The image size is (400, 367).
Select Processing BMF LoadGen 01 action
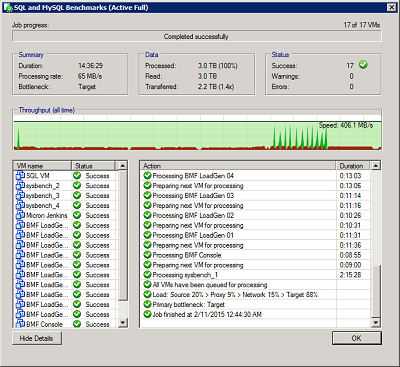256,235
